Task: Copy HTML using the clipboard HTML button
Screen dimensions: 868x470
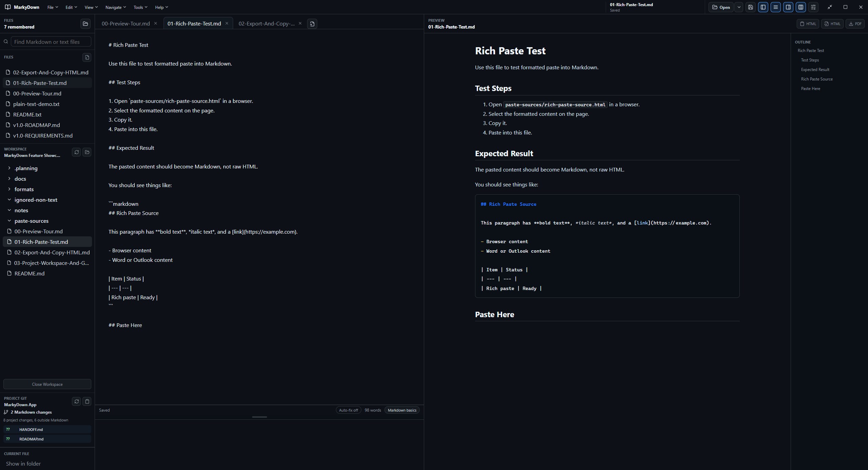Action: [808, 24]
